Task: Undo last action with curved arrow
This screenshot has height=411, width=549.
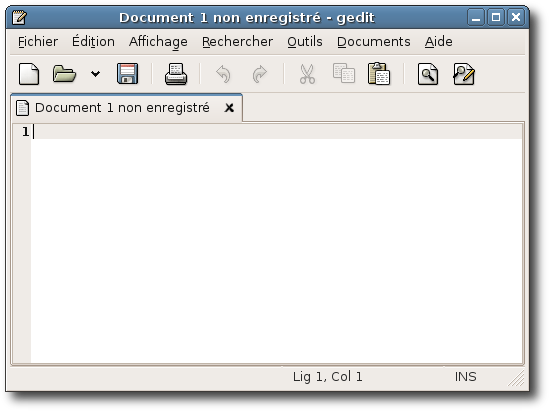Action: tap(223, 74)
